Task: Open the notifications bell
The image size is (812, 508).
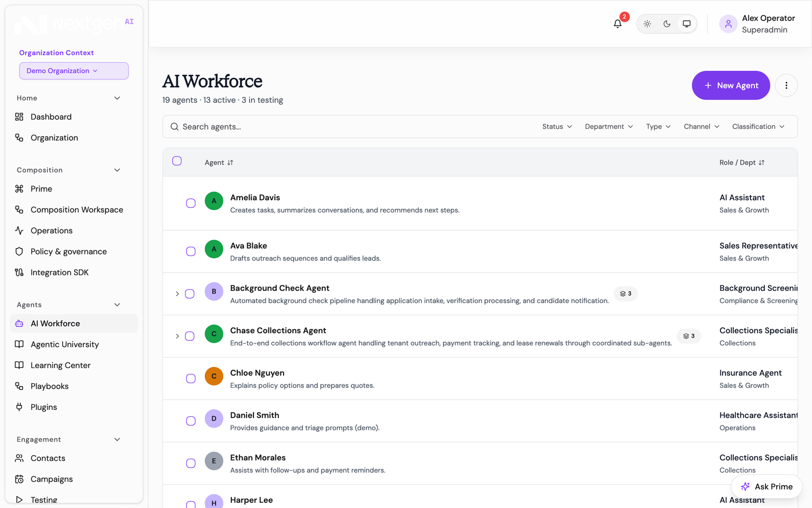Action: pos(618,24)
